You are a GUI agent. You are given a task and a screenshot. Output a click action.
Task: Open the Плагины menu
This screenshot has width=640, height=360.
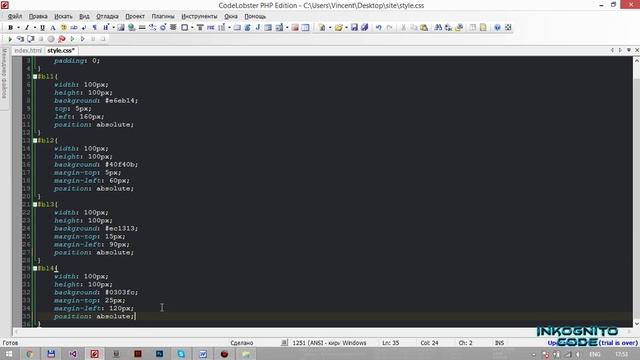coord(163,16)
